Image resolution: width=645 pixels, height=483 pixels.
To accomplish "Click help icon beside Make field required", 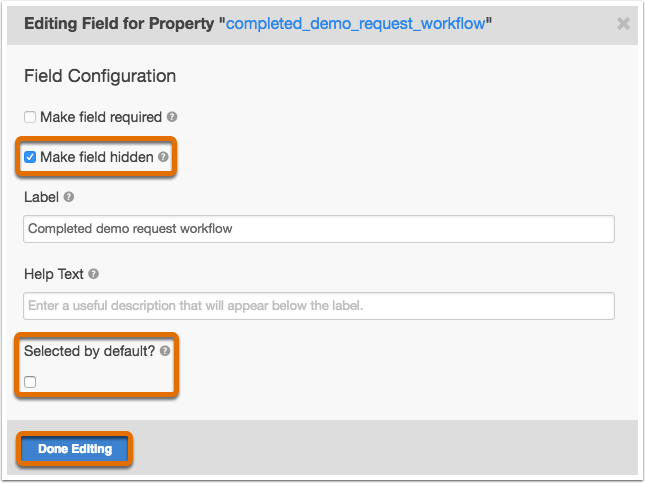I will [172, 117].
